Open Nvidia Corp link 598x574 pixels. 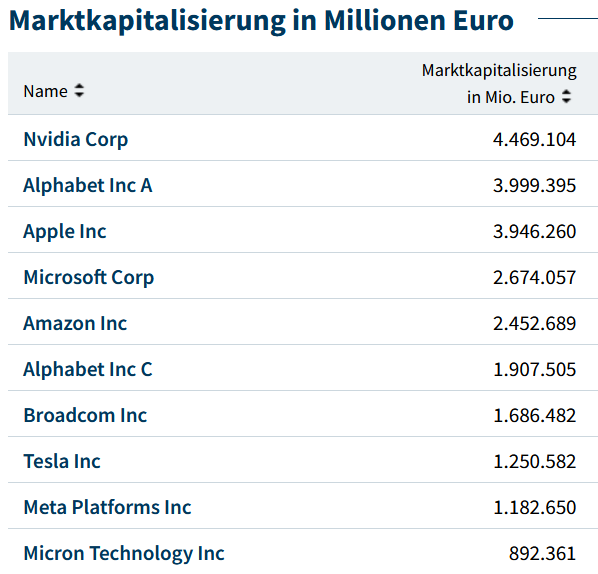coord(76,139)
